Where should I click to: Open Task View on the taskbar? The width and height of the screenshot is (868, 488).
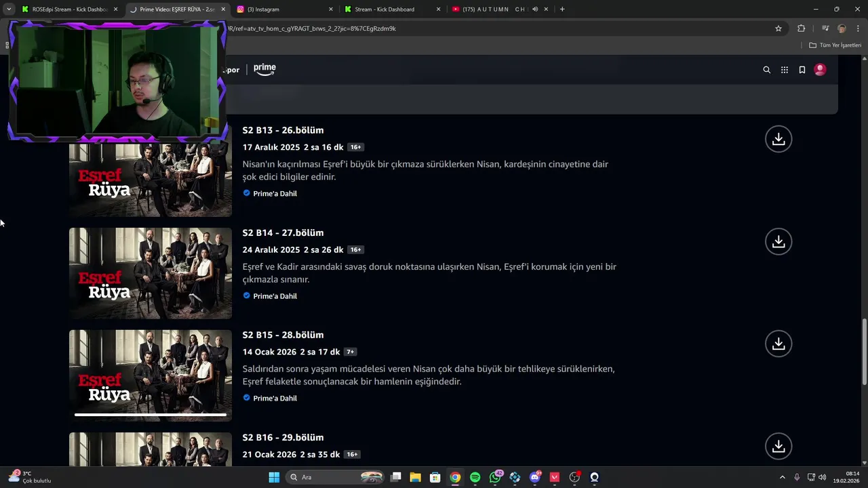pyautogui.click(x=396, y=477)
